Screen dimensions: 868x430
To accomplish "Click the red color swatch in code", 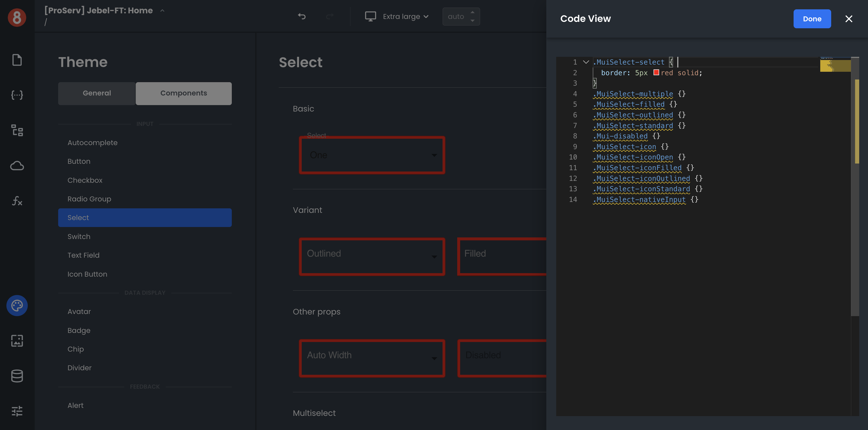I will tap(656, 73).
